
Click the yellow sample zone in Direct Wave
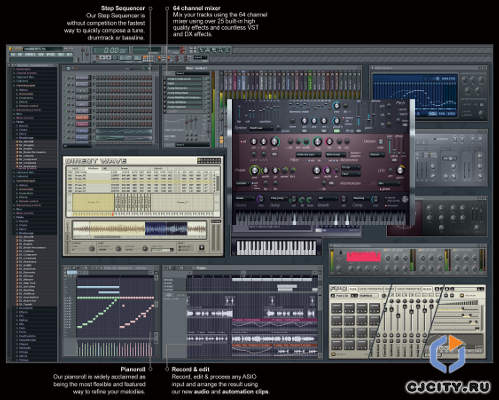tap(93, 203)
